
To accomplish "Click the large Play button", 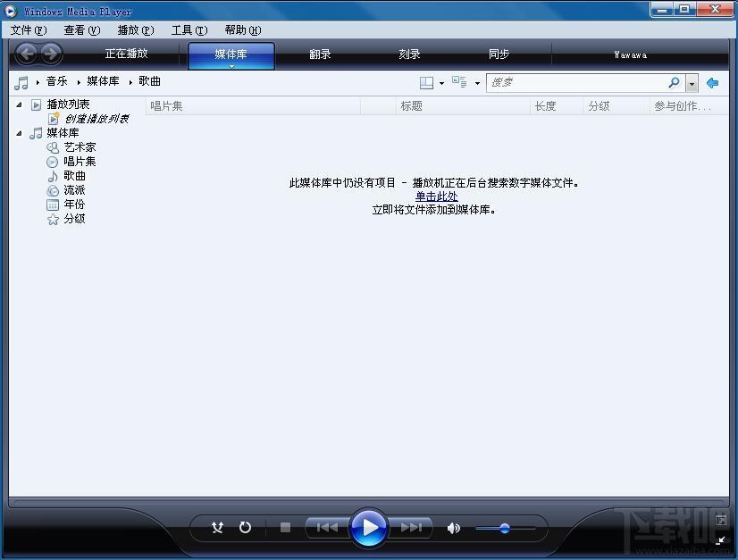I will coord(368,527).
